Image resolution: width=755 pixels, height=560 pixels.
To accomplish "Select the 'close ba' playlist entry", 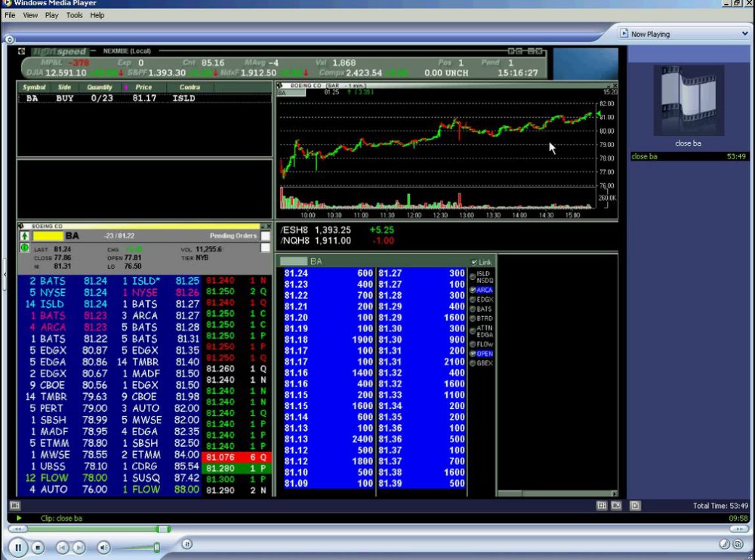I will coord(689,156).
